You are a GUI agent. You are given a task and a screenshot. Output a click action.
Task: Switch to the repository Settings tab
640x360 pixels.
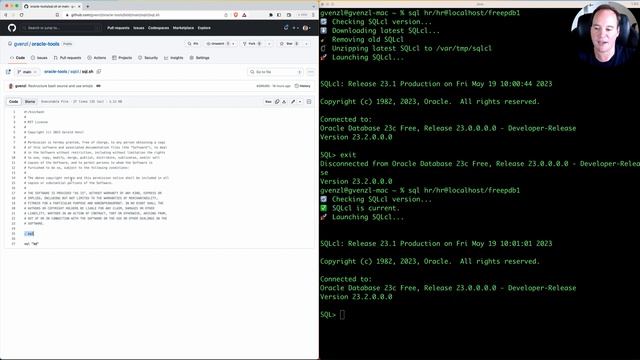(200, 58)
